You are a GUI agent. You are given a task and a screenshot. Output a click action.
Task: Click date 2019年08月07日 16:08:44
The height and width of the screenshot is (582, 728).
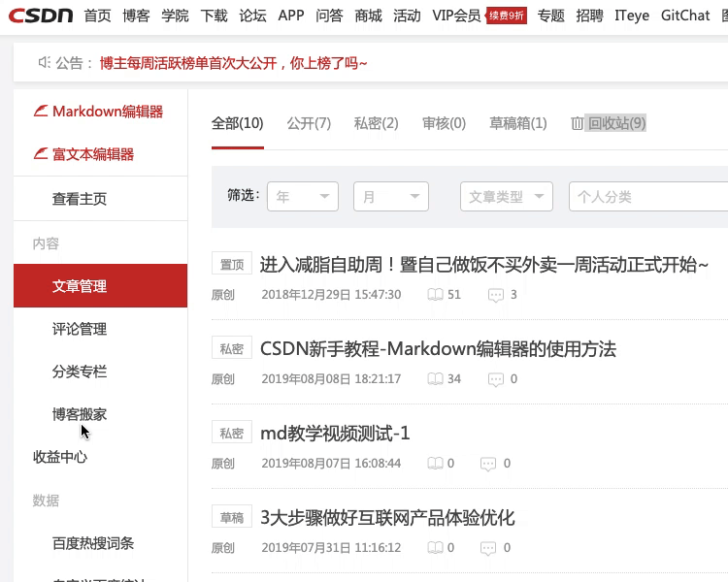pyautogui.click(x=331, y=464)
